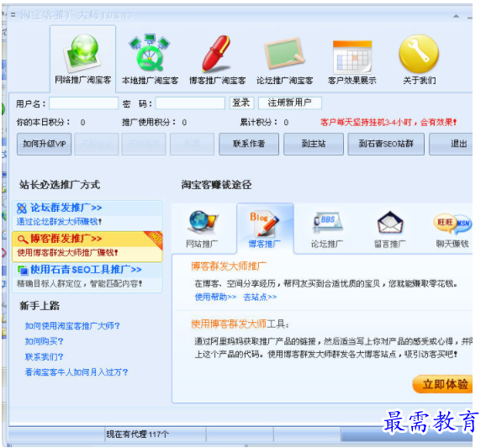Click the 去站点>> link
Image resolution: width=486 pixels, height=448 pixels.
260,297
